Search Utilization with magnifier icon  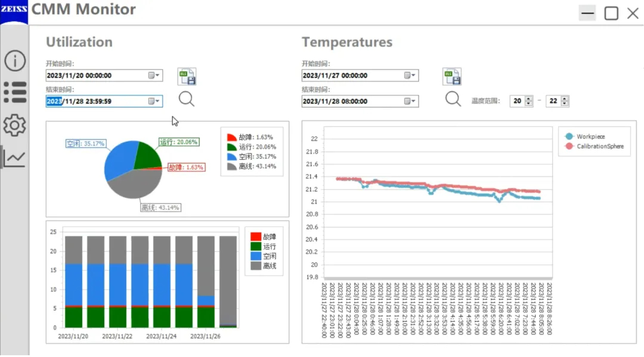(x=187, y=99)
